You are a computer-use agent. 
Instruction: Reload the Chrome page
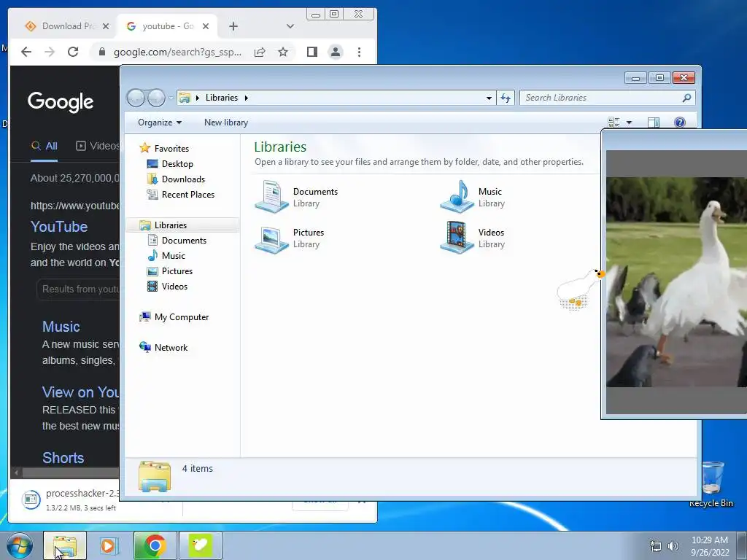[x=73, y=52]
